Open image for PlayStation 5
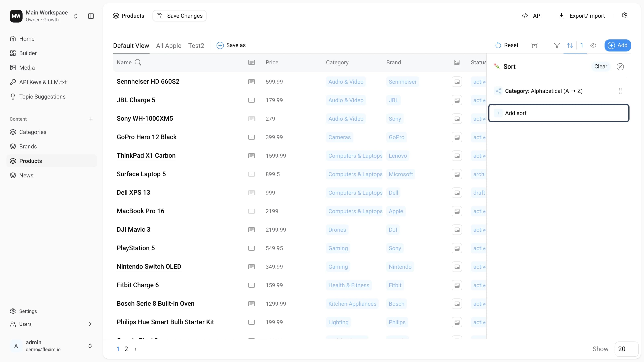Image resolution: width=644 pixels, height=362 pixels. 457,248
